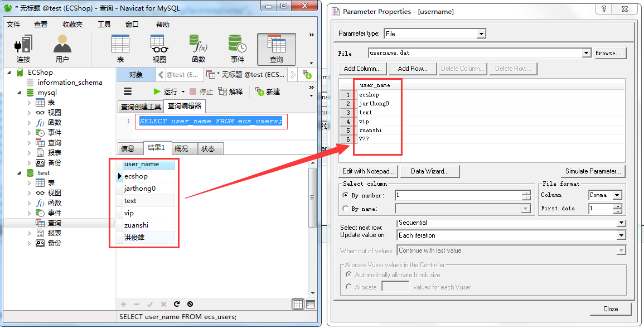Open the 表 tables toolbar icon
Image resolution: width=644 pixels, height=328 pixels.
click(x=120, y=49)
